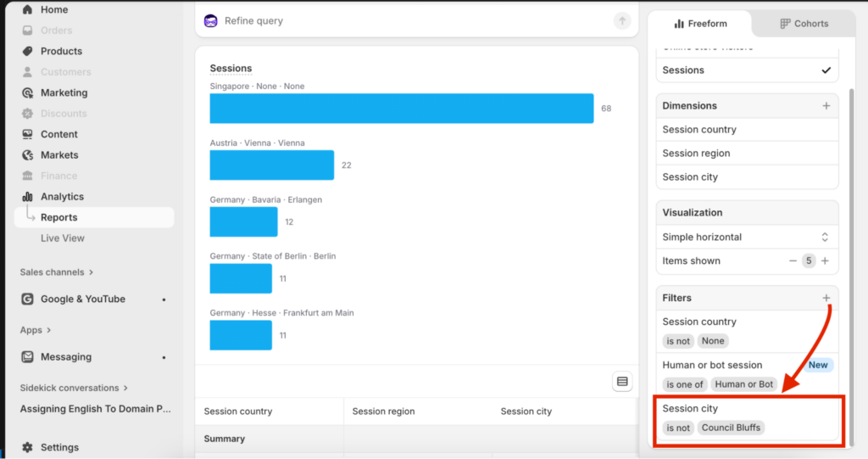Image resolution: width=868 pixels, height=459 pixels.
Task: Open Home in the sidebar
Action: click(x=53, y=9)
